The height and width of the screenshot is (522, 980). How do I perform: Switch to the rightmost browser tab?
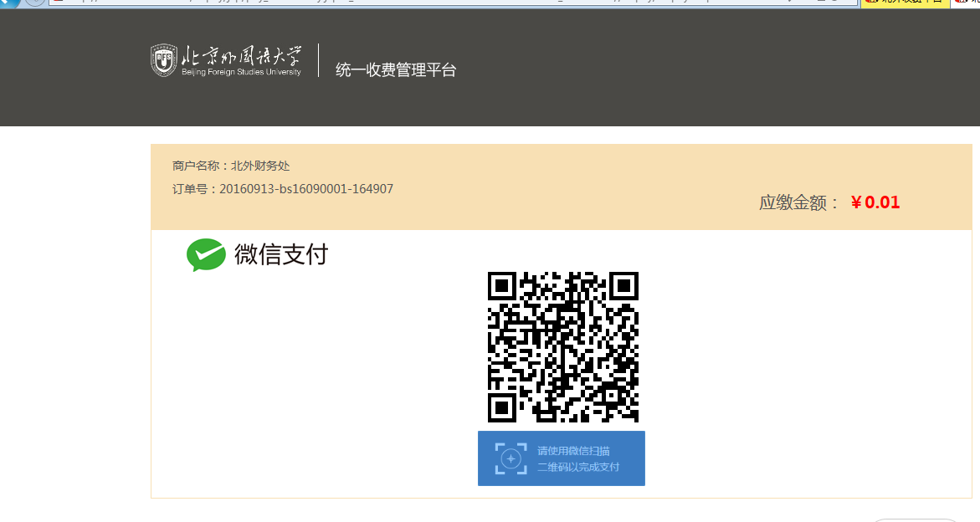click(967, 3)
